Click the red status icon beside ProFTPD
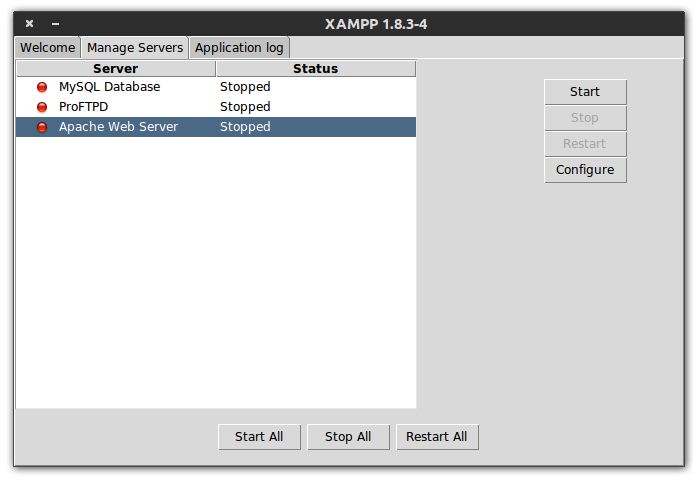 [42, 107]
